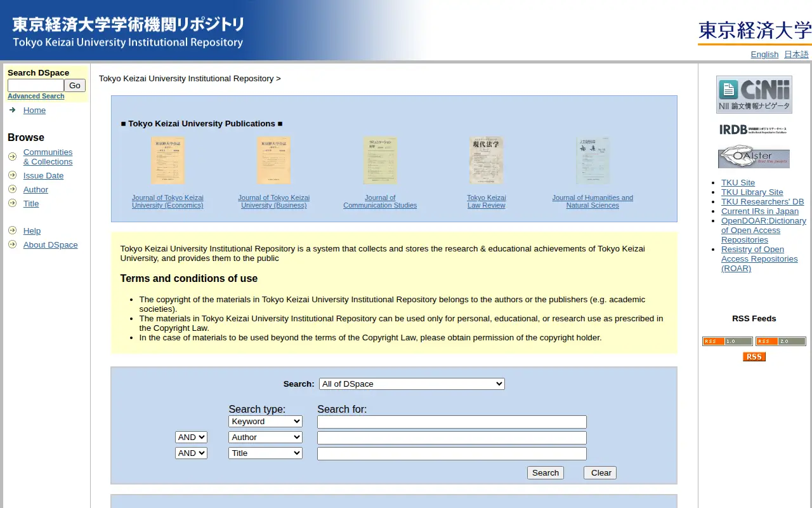
Task: Focus the Title search-for field
Action: click(x=452, y=453)
